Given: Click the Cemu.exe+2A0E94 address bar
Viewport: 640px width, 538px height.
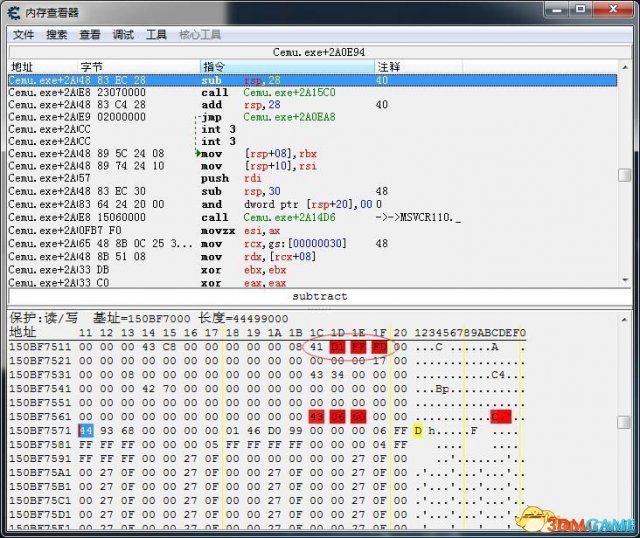Looking at the screenshot, I should pyautogui.click(x=319, y=52).
